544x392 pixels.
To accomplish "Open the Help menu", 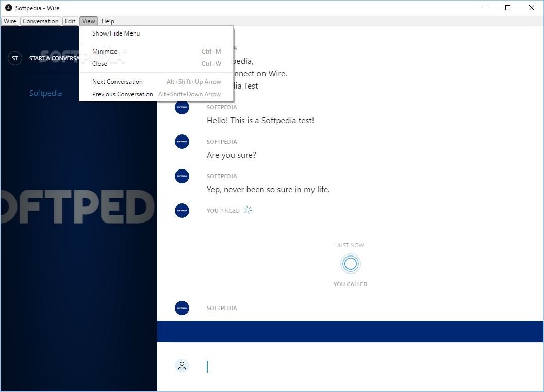I will click(x=108, y=21).
